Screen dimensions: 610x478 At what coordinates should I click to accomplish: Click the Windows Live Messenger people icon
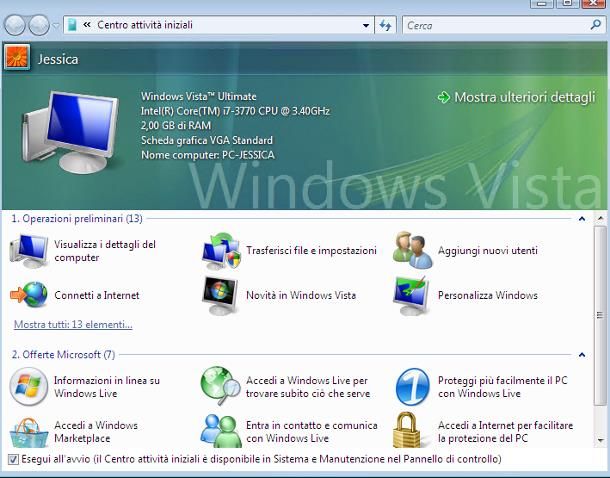221,431
